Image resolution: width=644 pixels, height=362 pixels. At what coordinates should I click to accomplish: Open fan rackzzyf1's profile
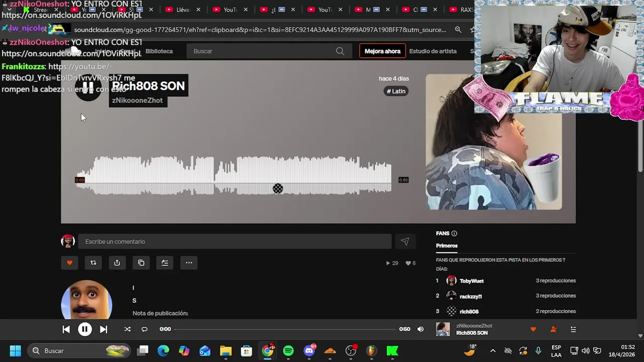470,296
